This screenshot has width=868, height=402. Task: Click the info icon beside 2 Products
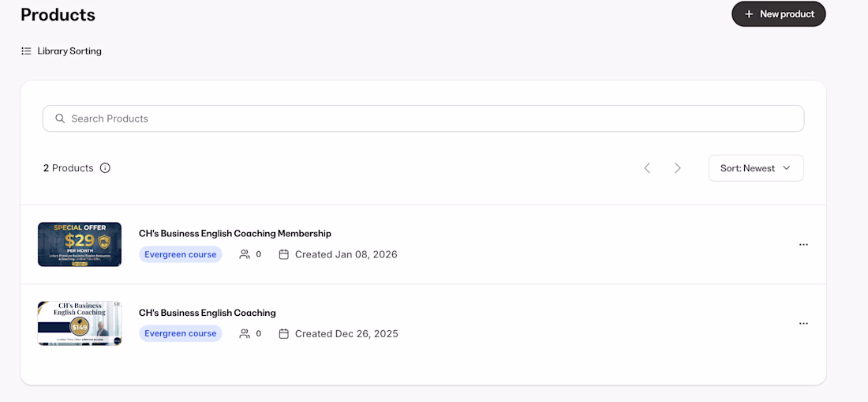tap(105, 168)
